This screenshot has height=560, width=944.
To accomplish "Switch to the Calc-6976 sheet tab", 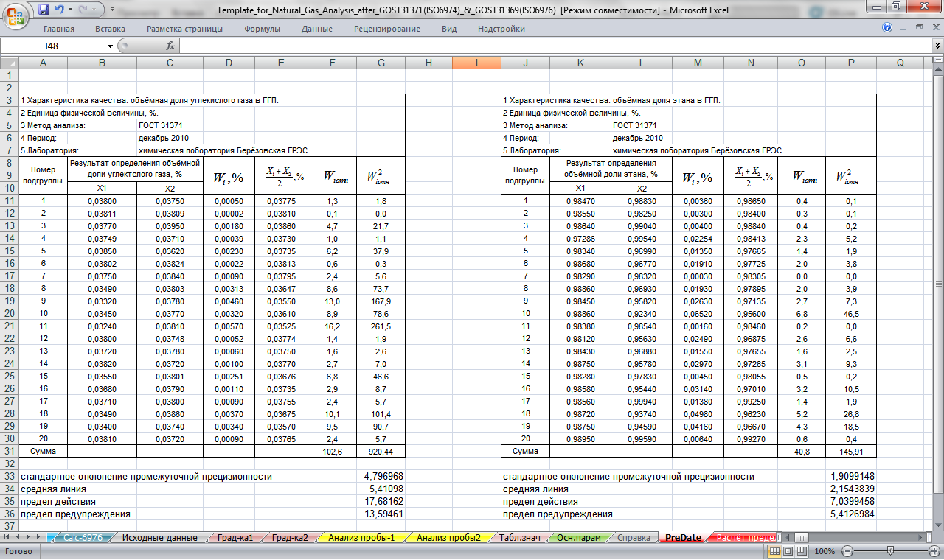I will (82, 538).
